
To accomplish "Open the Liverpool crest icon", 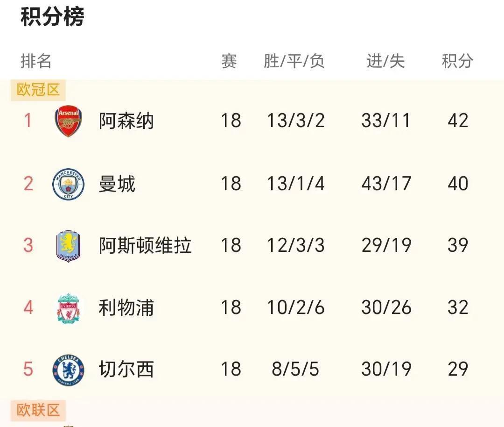I will 68,307.
